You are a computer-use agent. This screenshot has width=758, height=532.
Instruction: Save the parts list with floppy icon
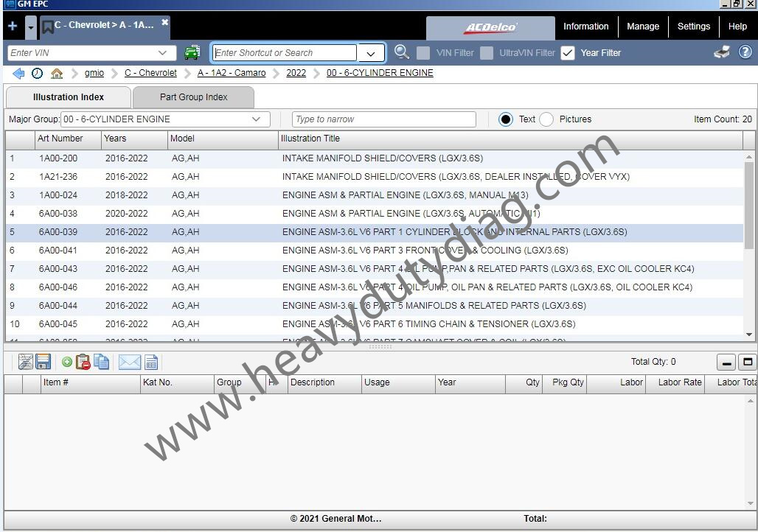(43, 362)
